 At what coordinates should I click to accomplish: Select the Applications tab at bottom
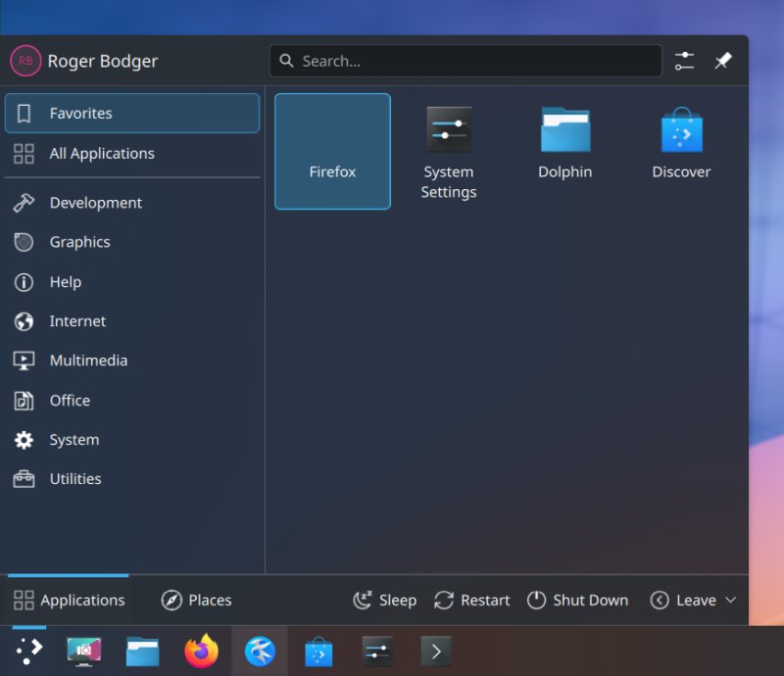[x=67, y=600]
